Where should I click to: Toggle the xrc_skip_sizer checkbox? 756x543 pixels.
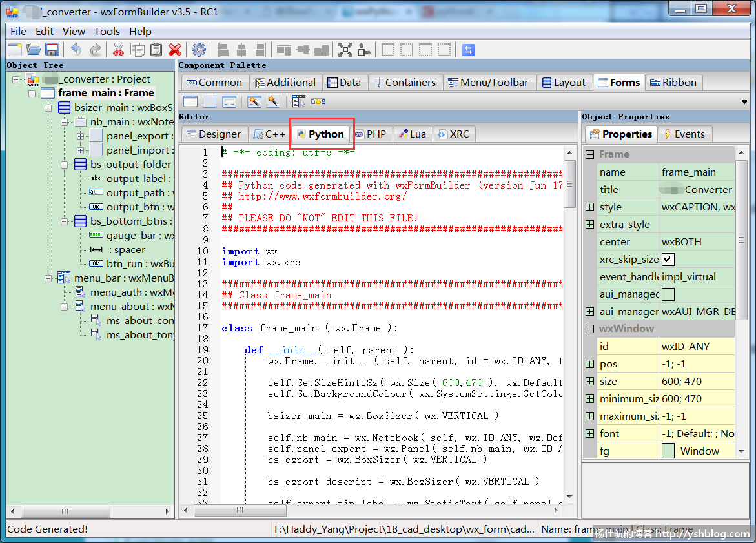(x=668, y=260)
